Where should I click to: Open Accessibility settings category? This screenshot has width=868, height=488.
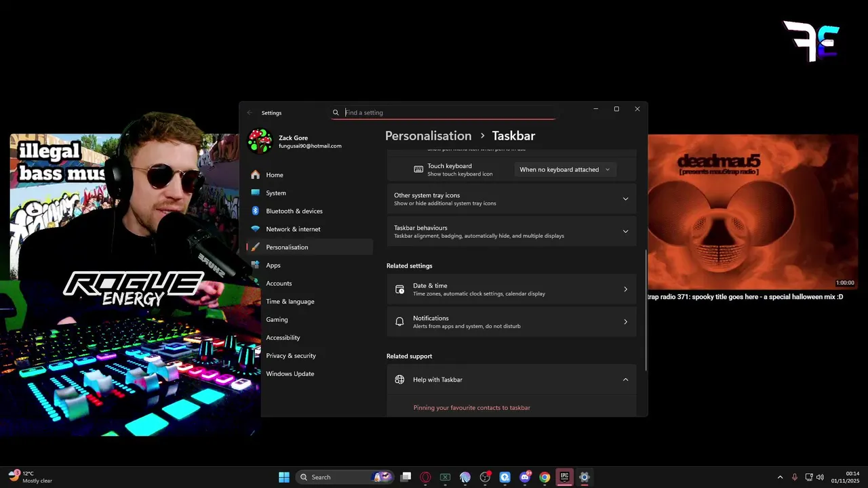click(x=310, y=338)
